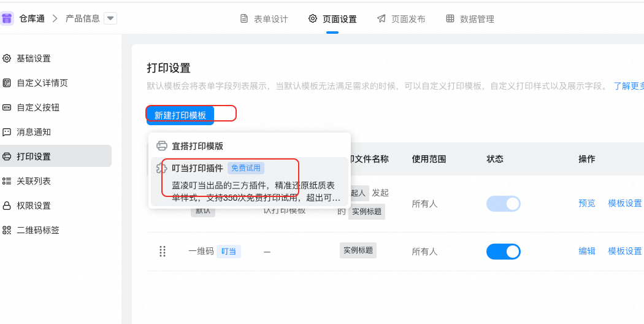Toggle the default template status switch
The width and height of the screenshot is (644, 324).
503,204
